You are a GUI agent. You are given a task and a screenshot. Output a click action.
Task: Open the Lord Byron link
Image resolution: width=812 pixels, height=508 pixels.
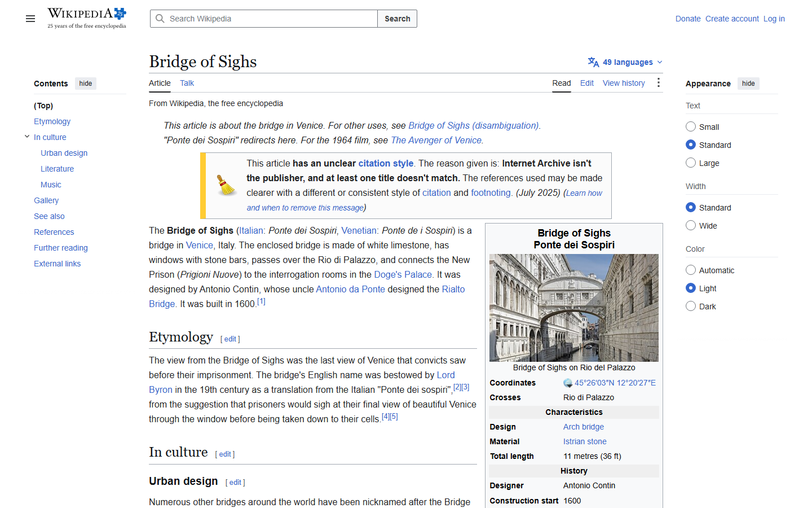pyautogui.click(x=445, y=375)
